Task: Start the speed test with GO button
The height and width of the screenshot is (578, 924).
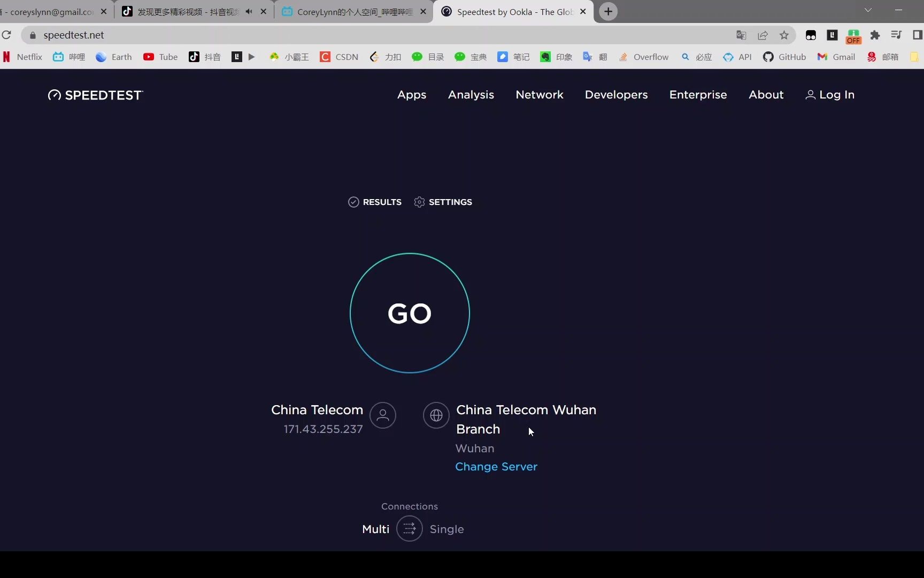Action: coord(410,313)
